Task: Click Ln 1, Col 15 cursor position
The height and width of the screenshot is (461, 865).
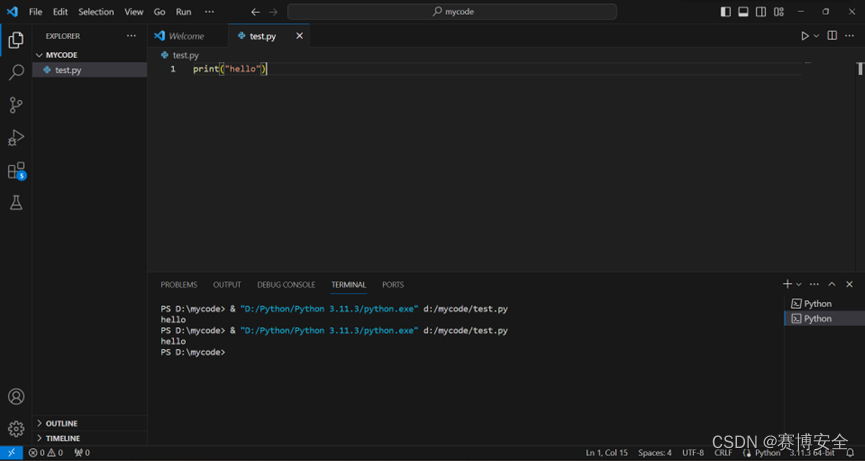Action: [x=606, y=453]
